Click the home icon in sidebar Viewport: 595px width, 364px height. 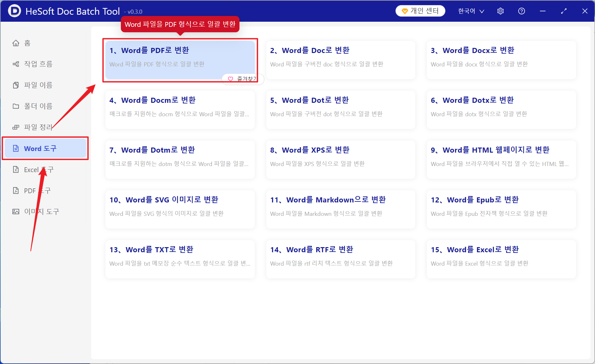click(16, 43)
